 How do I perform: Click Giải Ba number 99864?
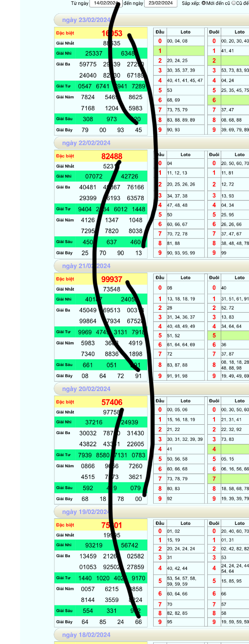(88, 321)
